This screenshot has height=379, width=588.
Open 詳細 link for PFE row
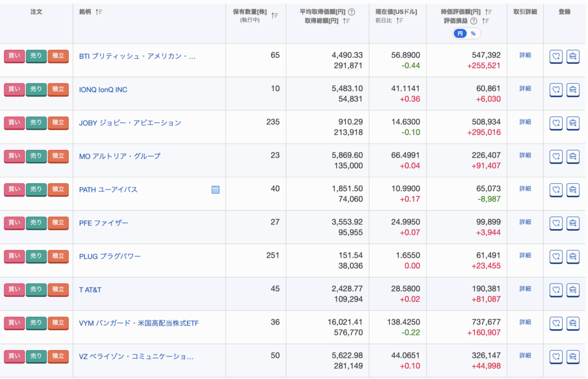click(x=525, y=222)
